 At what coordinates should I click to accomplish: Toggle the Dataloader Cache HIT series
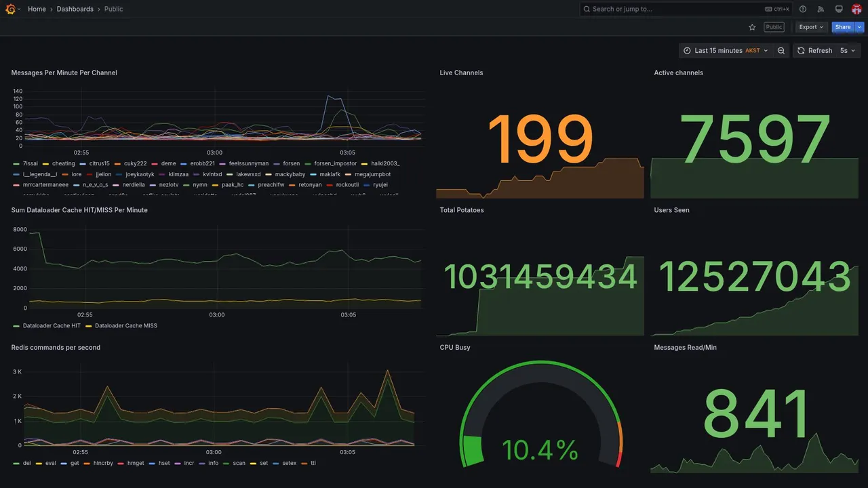pos(52,325)
